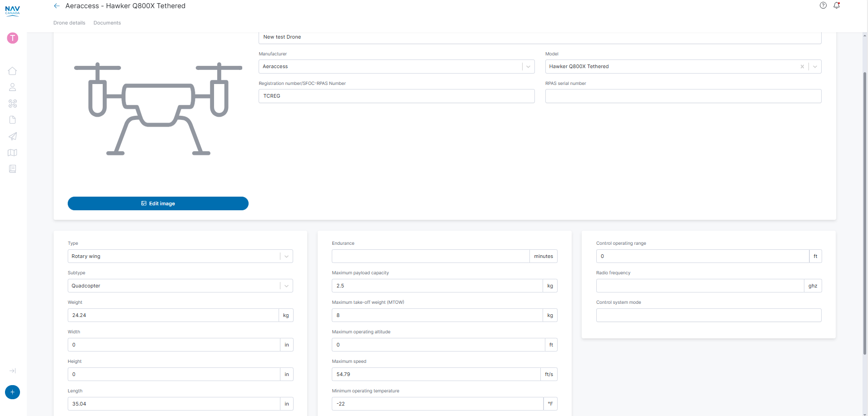The image size is (868, 416).
Task: Open the logbook sidebar icon
Action: point(13,169)
